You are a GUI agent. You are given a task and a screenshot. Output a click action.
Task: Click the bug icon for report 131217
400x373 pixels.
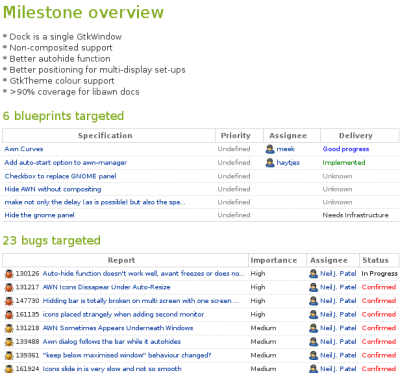[9, 287]
